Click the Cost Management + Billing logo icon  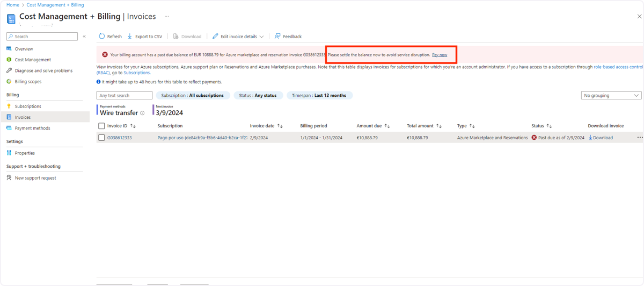pos(11,18)
